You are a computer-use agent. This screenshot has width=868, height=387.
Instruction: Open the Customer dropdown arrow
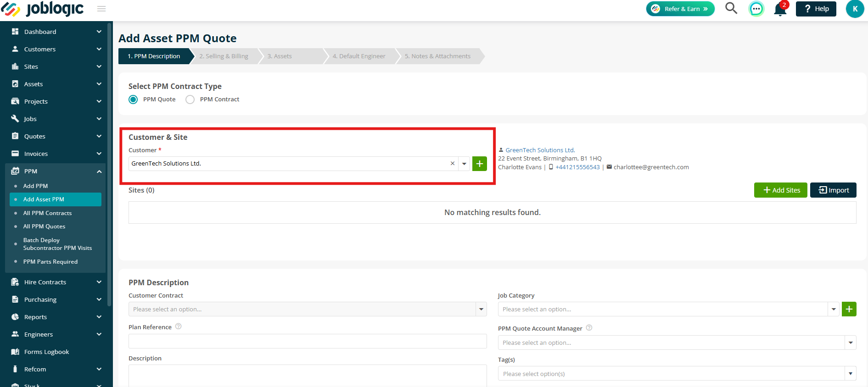click(x=464, y=164)
